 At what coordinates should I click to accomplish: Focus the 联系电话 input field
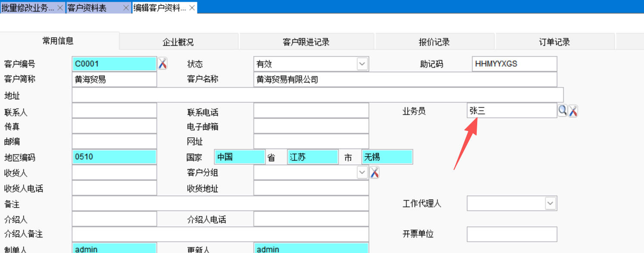(x=311, y=111)
